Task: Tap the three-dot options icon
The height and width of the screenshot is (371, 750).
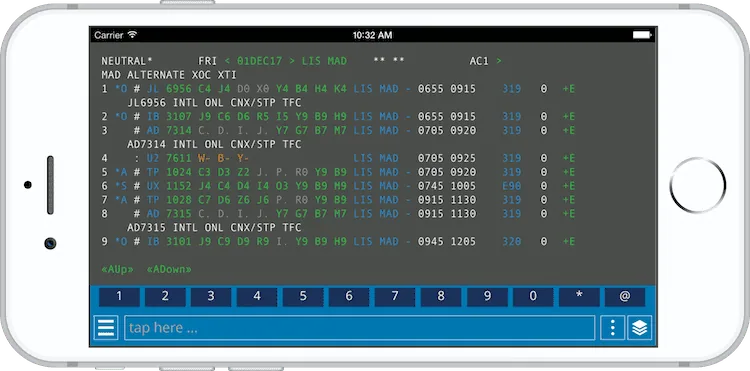Action: click(x=612, y=328)
